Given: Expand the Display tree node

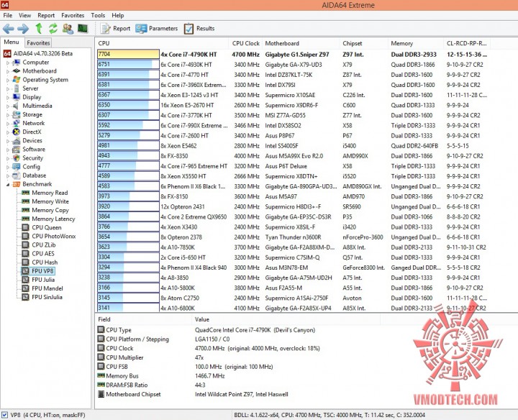Looking at the screenshot, I should [8, 97].
